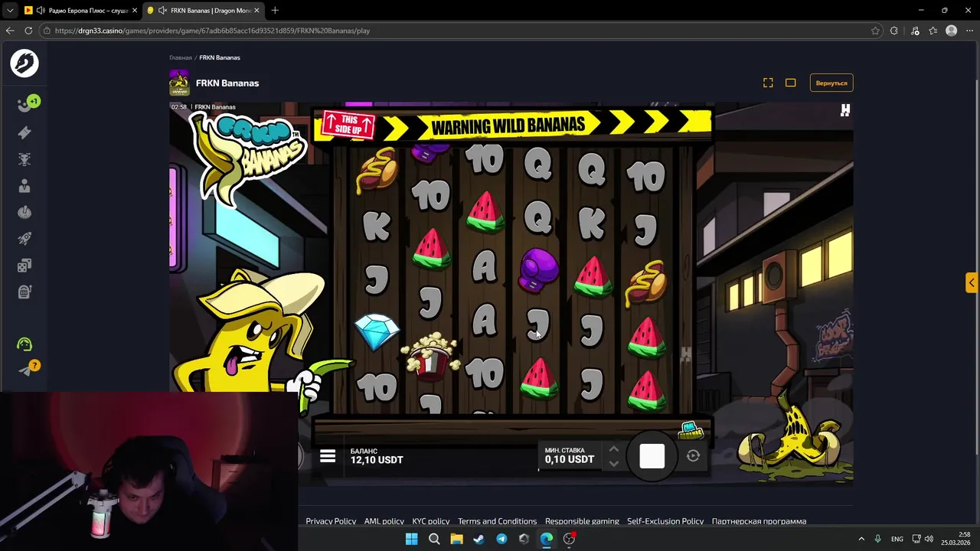Open autoplay circular arrows button
The width and height of the screenshot is (980, 551).
click(693, 456)
